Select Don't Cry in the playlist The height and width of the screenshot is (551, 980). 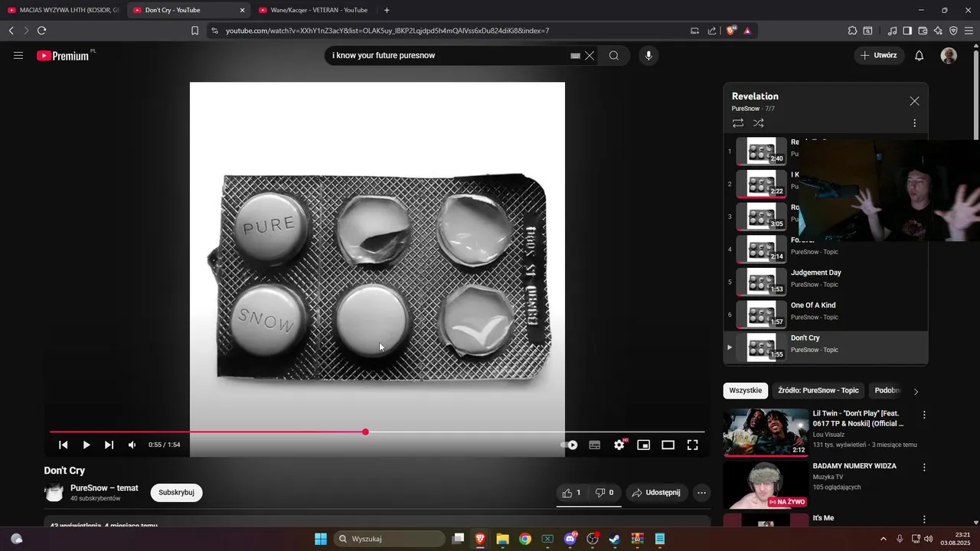[x=825, y=347]
